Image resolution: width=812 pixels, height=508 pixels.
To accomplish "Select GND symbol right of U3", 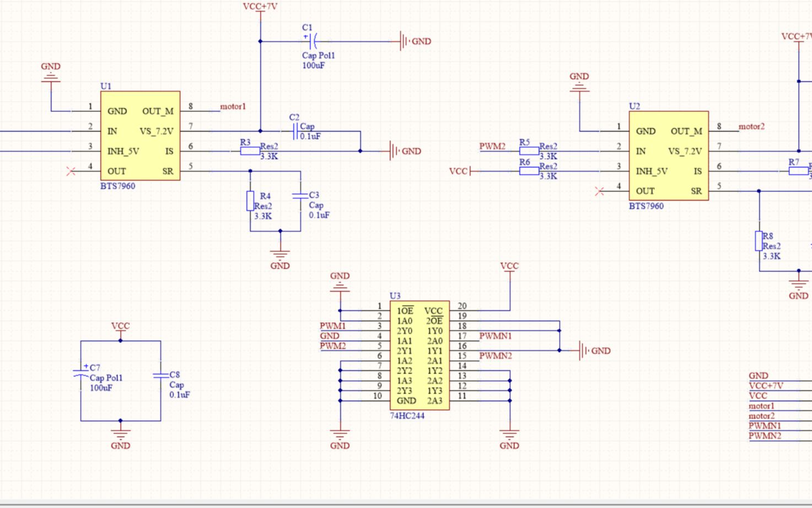I will pos(594,351).
